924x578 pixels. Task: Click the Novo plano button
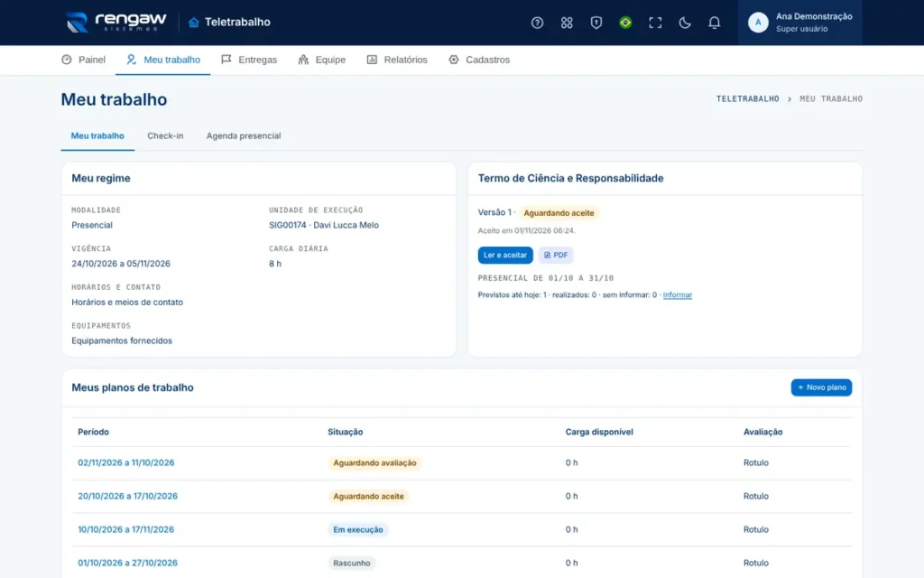[x=821, y=387]
